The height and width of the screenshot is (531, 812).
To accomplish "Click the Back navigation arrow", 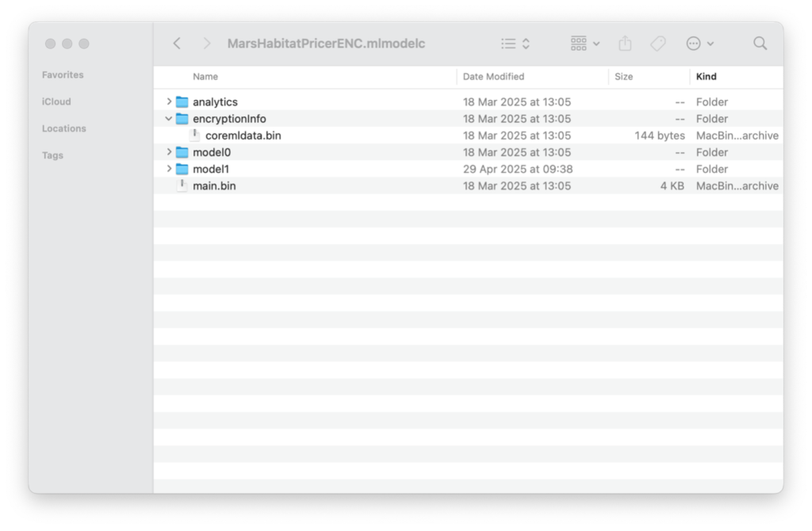I will point(177,44).
